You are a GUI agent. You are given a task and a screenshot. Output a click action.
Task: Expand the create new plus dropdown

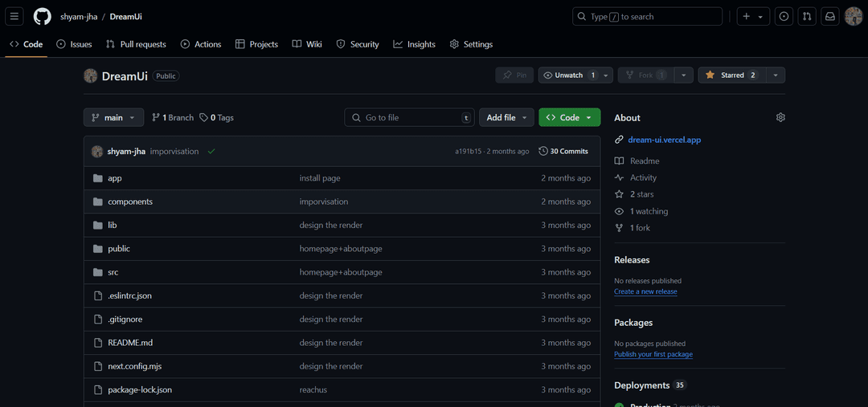pos(753,17)
